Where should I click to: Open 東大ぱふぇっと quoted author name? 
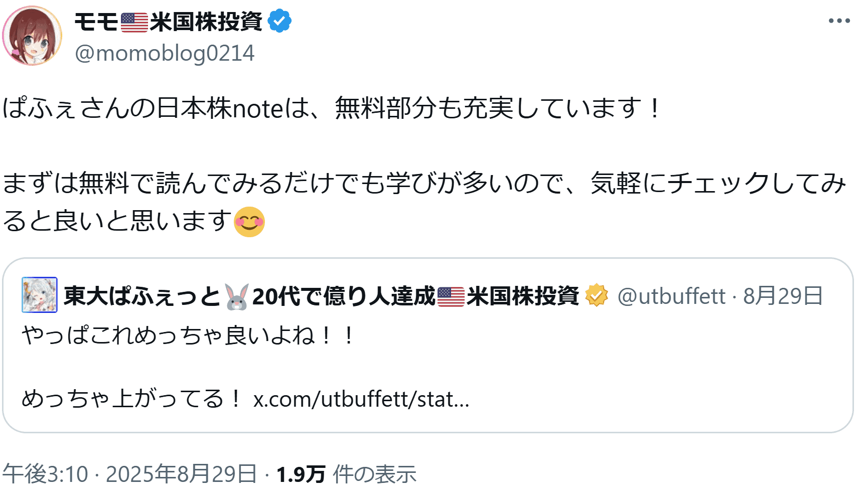coord(142,296)
